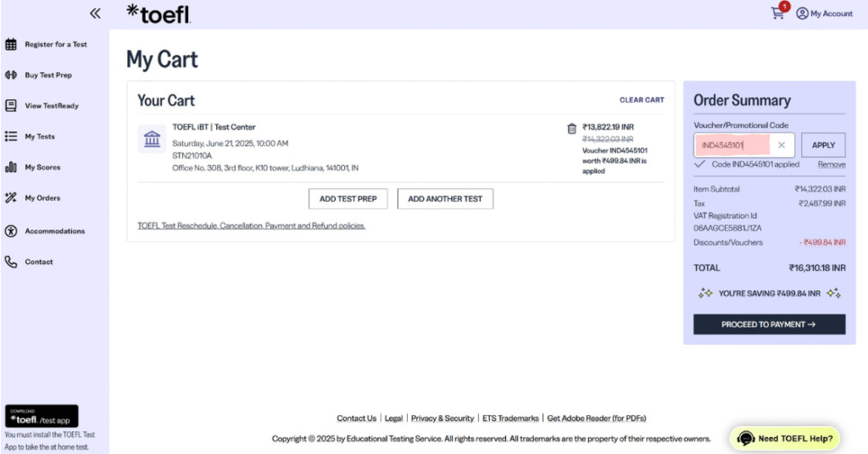868x454 pixels.
Task: Click VAT Registration Id 06AAGCE5881J1ZA
Action: coord(727,222)
